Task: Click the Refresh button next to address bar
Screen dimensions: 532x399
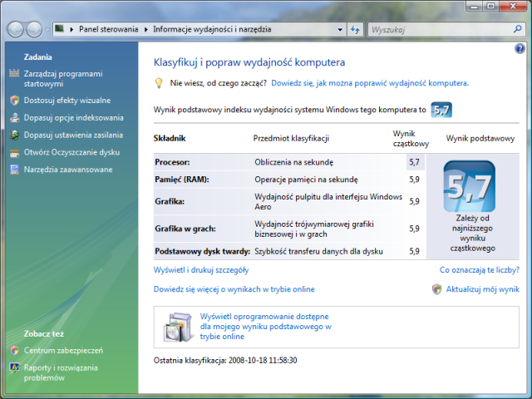Action: 355,30
